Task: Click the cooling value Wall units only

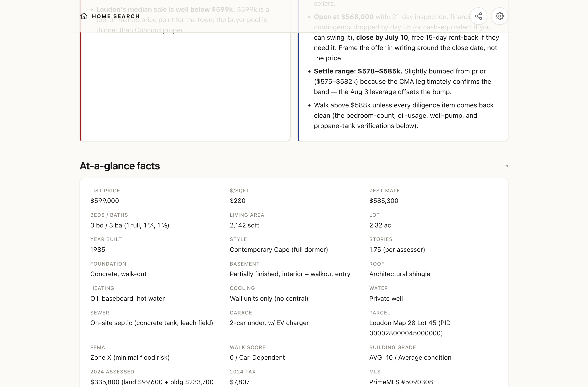Action: point(269,298)
